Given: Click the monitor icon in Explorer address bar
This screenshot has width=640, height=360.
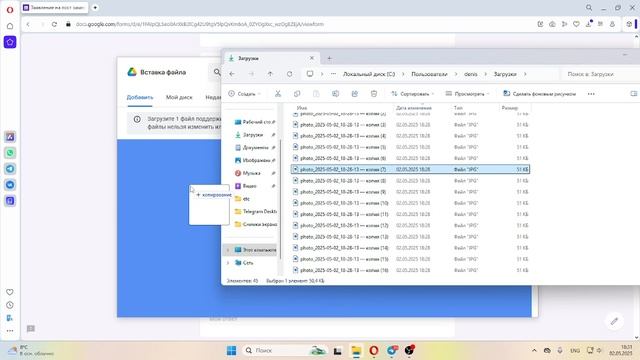Looking at the screenshot, I should click(310, 74).
